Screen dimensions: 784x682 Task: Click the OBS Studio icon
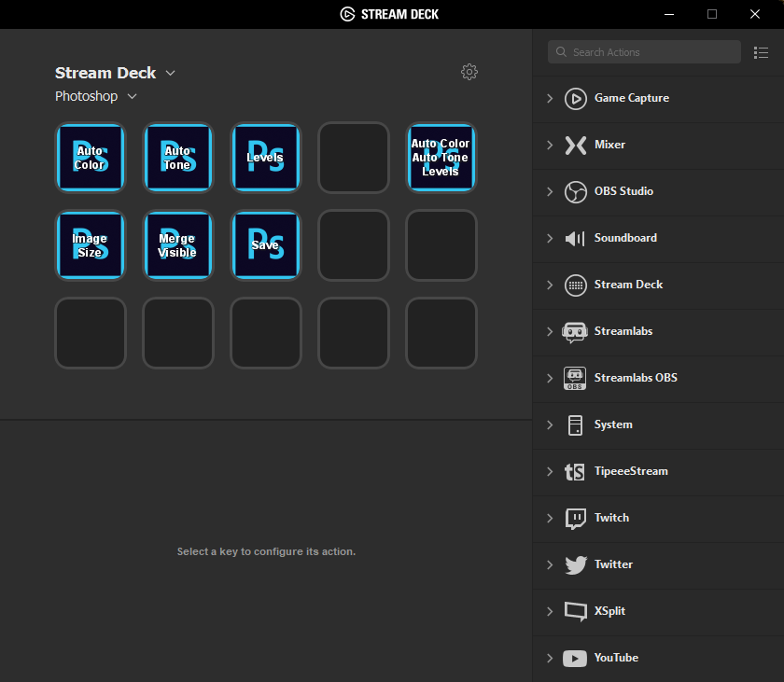(576, 192)
